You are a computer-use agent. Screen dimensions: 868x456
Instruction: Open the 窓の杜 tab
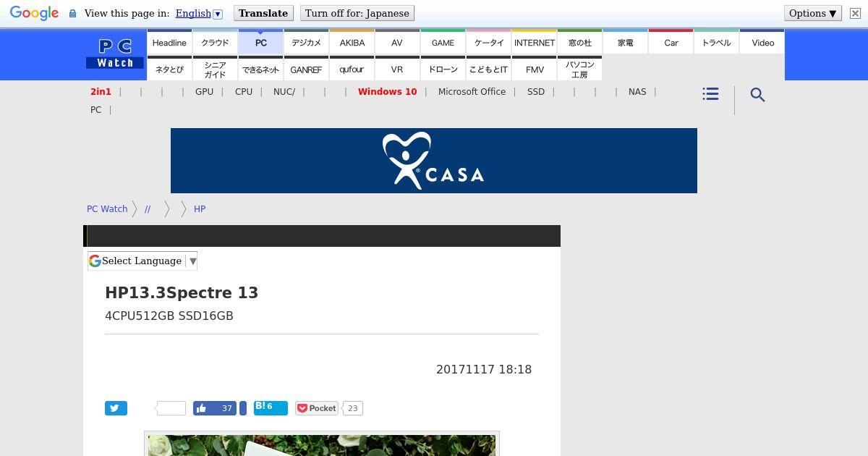click(x=580, y=42)
